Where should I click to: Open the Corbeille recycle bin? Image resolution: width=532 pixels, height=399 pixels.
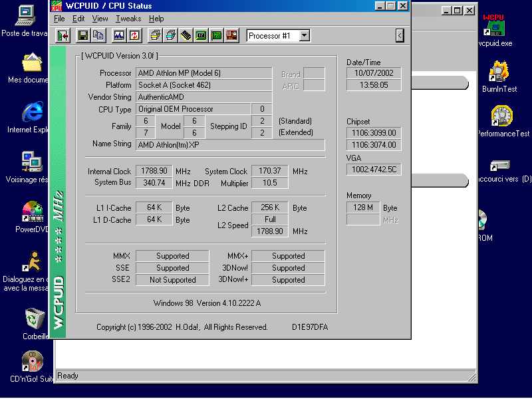(35, 319)
